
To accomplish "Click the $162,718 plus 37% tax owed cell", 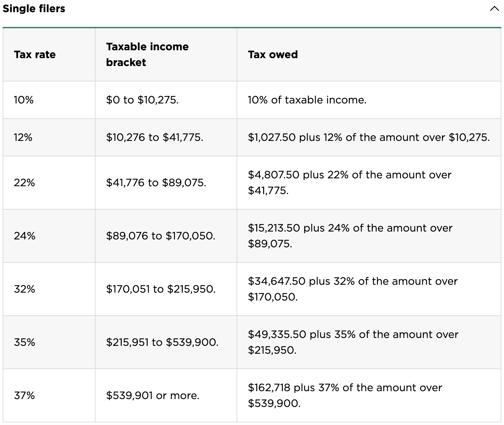I will pyautogui.click(x=345, y=395).
